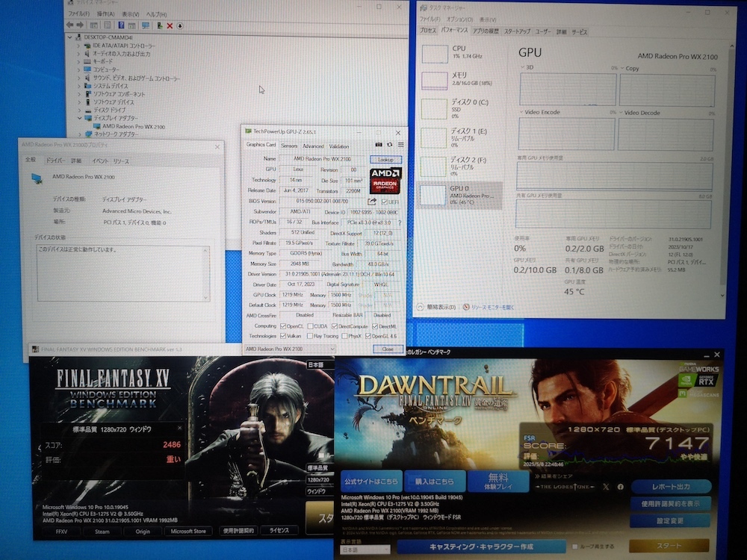Image resolution: width=747 pixels, height=560 pixels.
Task: Click the scan for hardware changes monitor icon
Action: (146, 25)
